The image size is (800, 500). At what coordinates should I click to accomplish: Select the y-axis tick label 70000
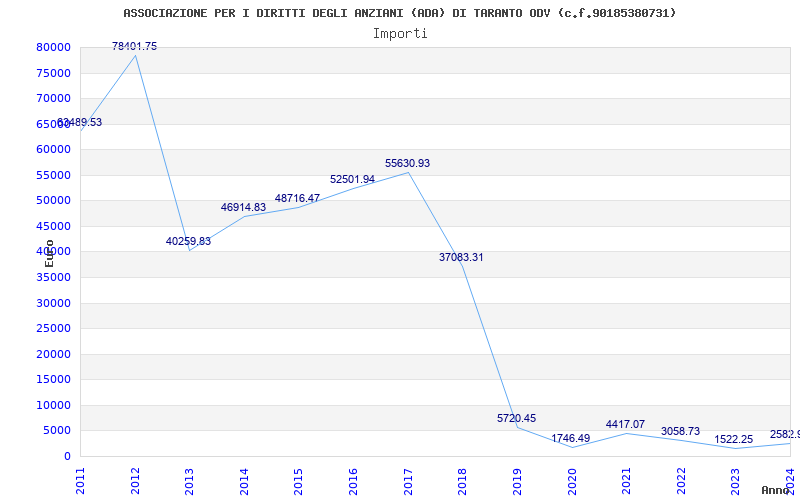(x=53, y=98)
